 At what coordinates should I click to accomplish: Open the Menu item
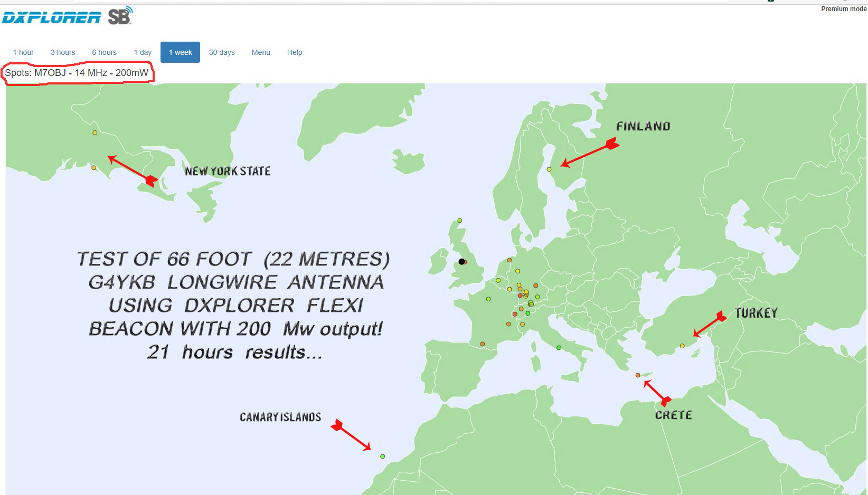click(x=261, y=52)
